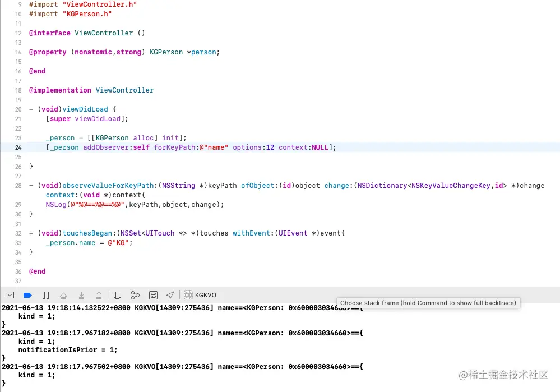This screenshot has width=560, height=392.
Task: Click options:12 value on line 24
Action: [253, 147]
